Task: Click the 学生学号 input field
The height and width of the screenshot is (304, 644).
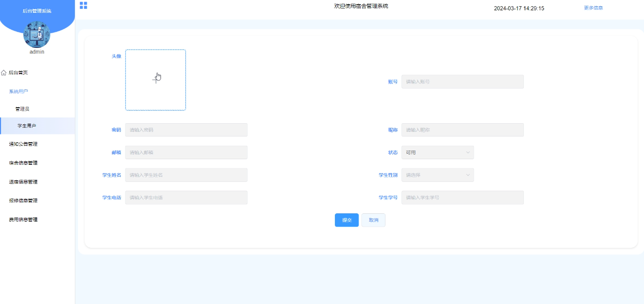Action: click(462, 197)
